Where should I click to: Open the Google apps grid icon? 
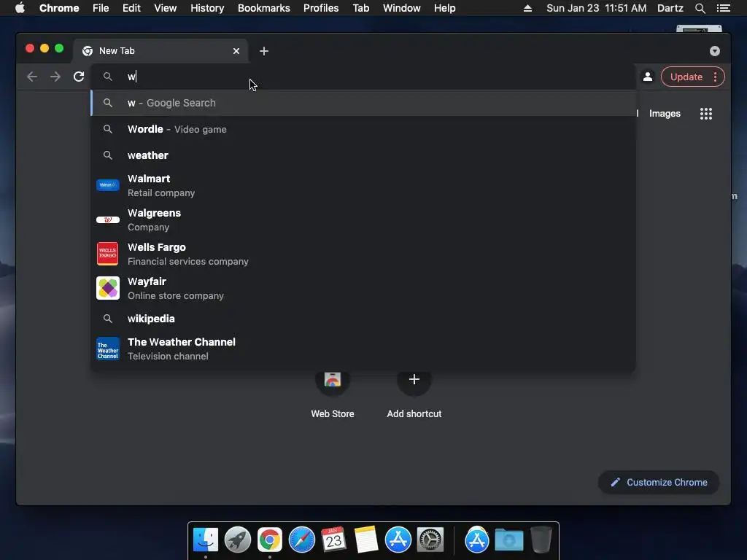[x=706, y=114]
